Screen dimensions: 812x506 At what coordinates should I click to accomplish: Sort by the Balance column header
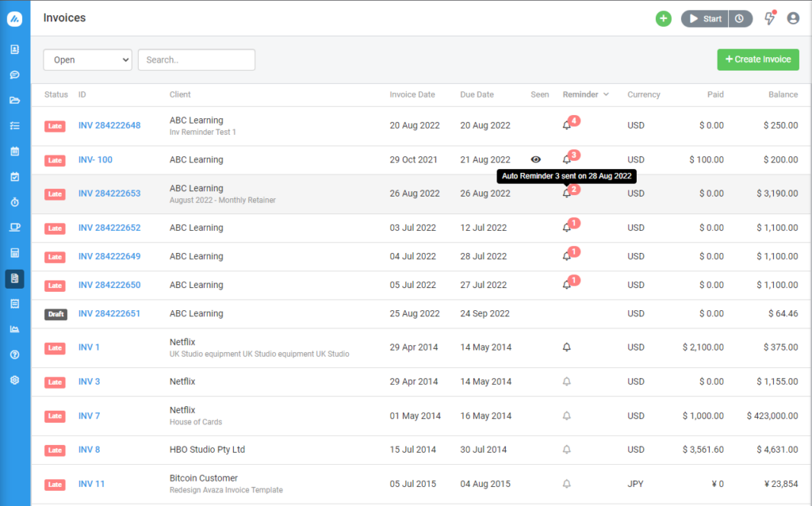coord(783,94)
